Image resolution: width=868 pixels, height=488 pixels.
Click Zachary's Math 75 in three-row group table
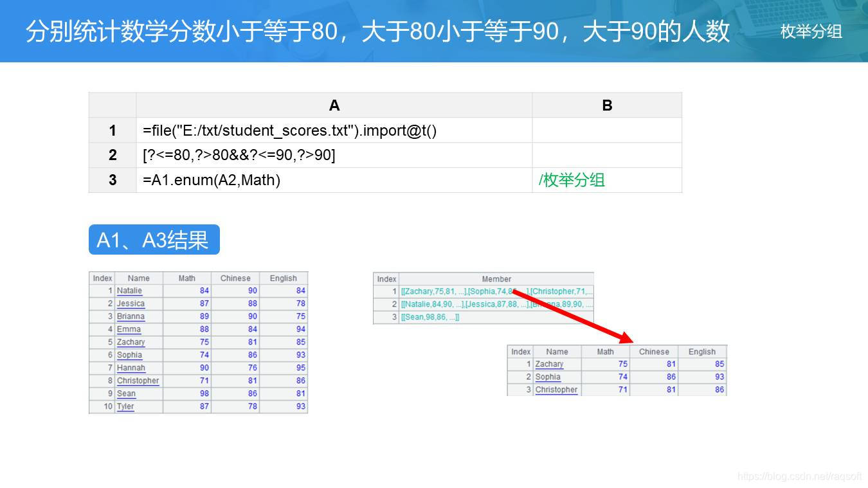tap(623, 364)
